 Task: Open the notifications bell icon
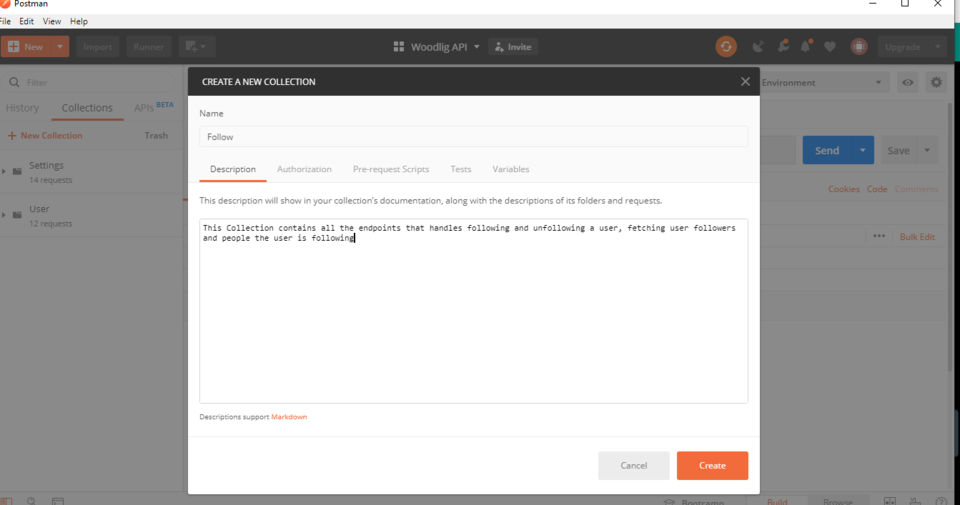(806, 47)
